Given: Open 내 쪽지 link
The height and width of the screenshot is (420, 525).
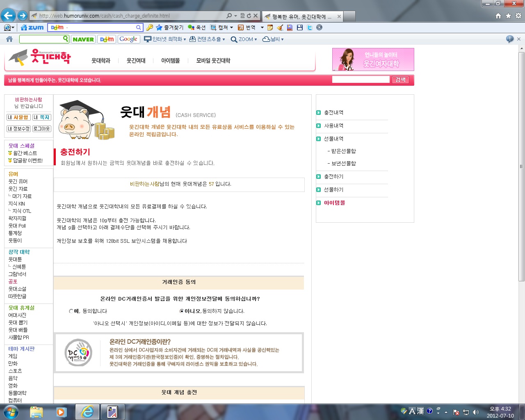Looking at the screenshot, I should (x=41, y=117).
